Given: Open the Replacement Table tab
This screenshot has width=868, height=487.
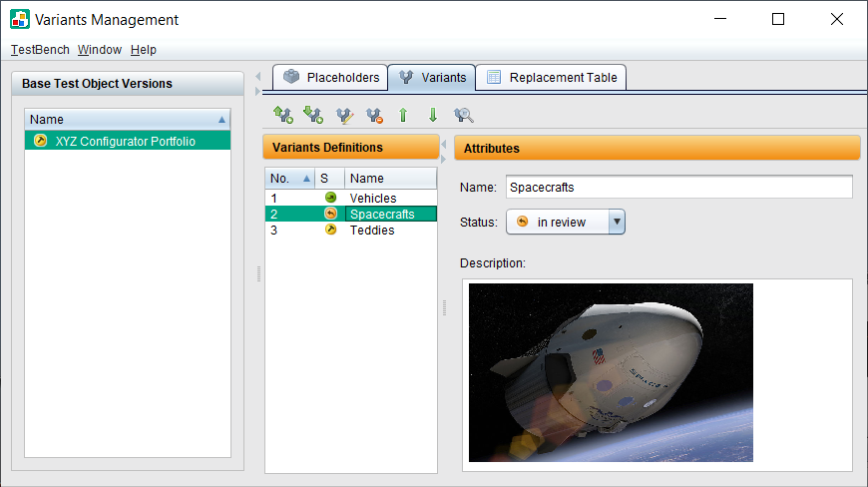Looking at the screenshot, I should 551,77.
